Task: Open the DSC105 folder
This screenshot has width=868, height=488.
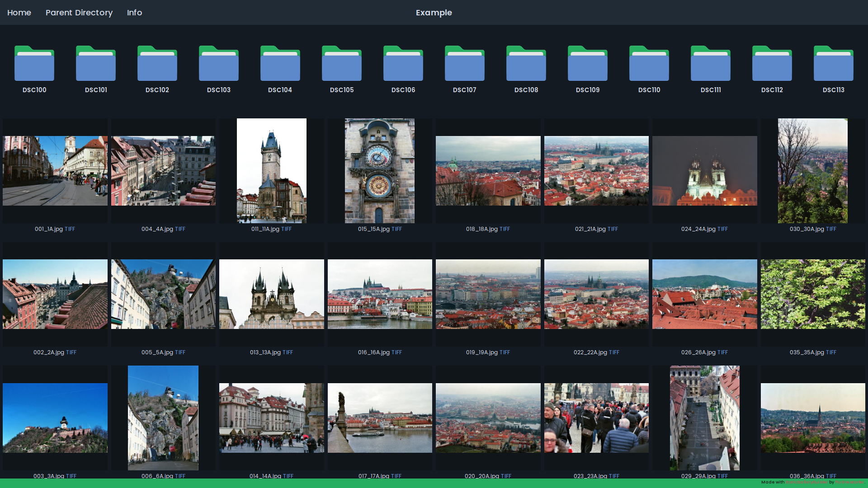Action: pos(342,64)
